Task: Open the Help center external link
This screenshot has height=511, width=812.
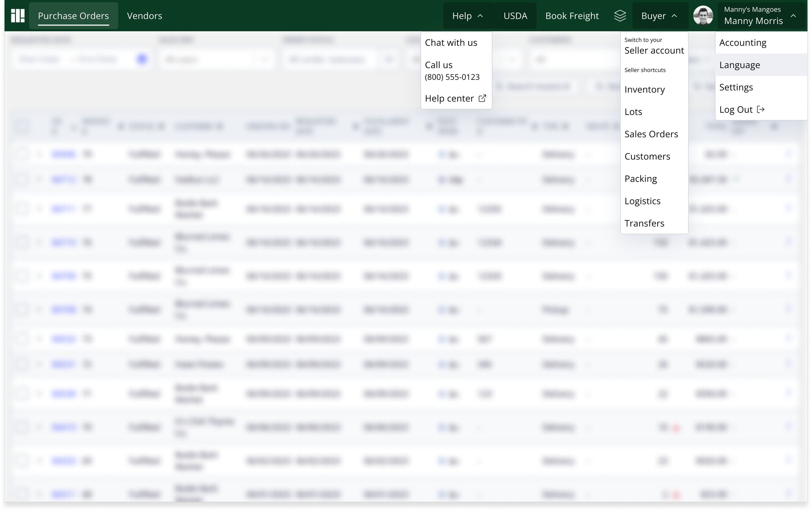Action: (x=455, y=98)
